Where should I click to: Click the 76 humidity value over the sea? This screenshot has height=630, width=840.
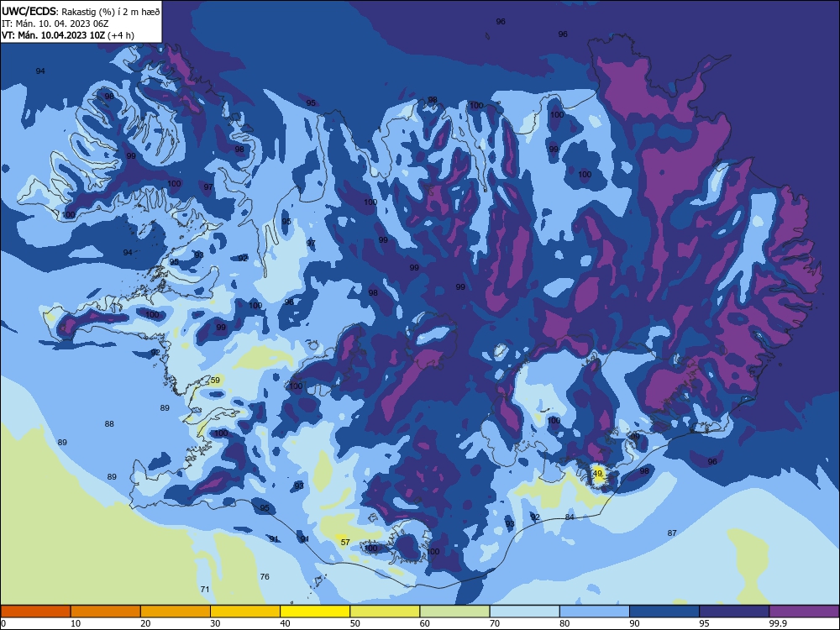[x=265, y=576]
